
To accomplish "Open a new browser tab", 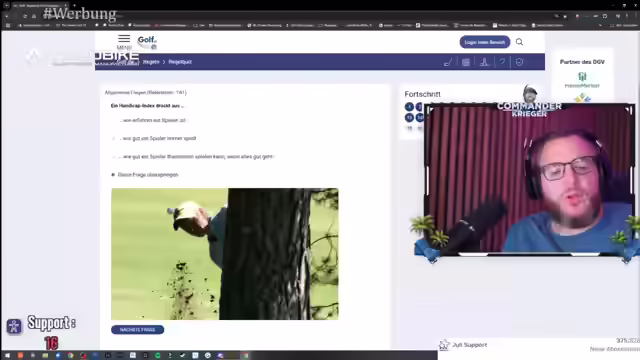I will pos(74,5).
